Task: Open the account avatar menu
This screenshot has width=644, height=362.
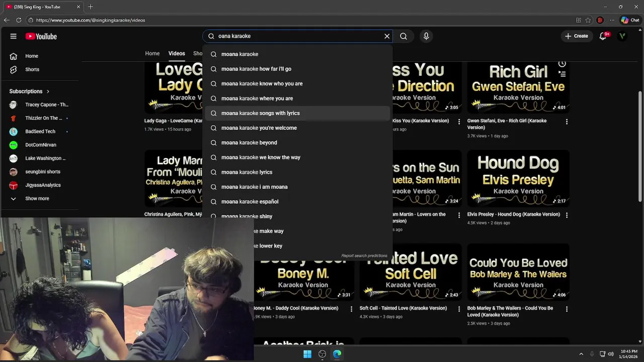Action: pyautogui.click(x=623, y=36)
